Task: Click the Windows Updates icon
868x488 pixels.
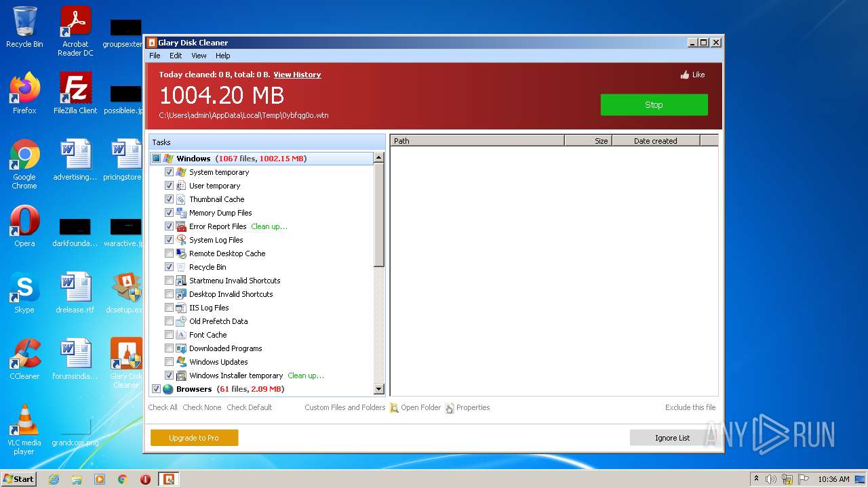Action: 181,362
